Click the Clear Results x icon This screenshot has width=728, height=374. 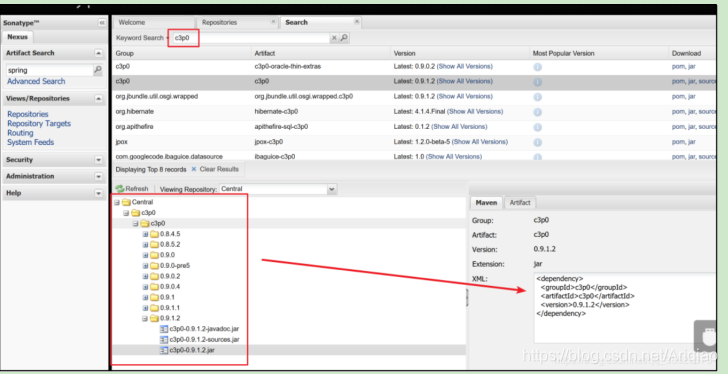point(194,169)
